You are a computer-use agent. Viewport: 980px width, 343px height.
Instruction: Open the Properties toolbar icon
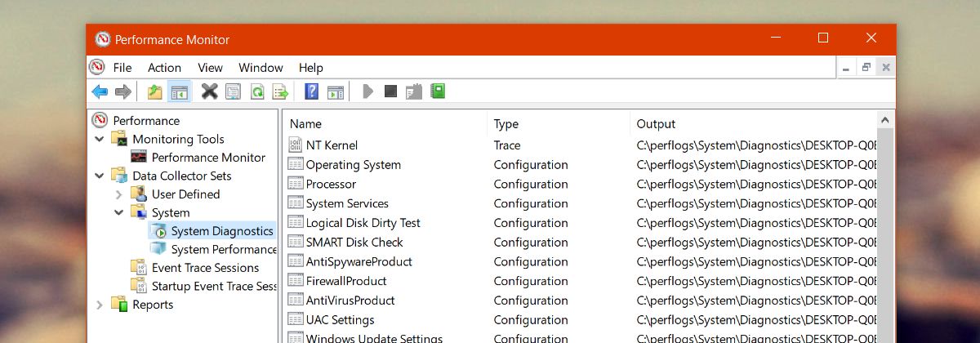233,91
